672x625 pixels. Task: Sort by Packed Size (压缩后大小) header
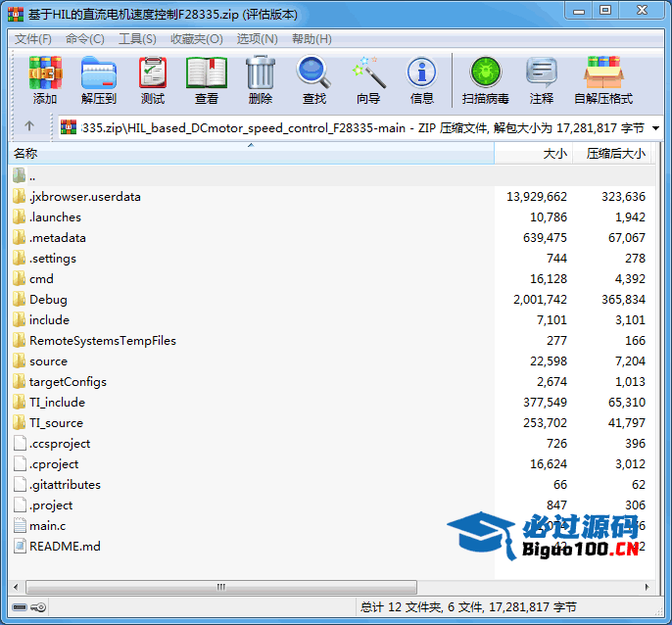tap(611, 153)
